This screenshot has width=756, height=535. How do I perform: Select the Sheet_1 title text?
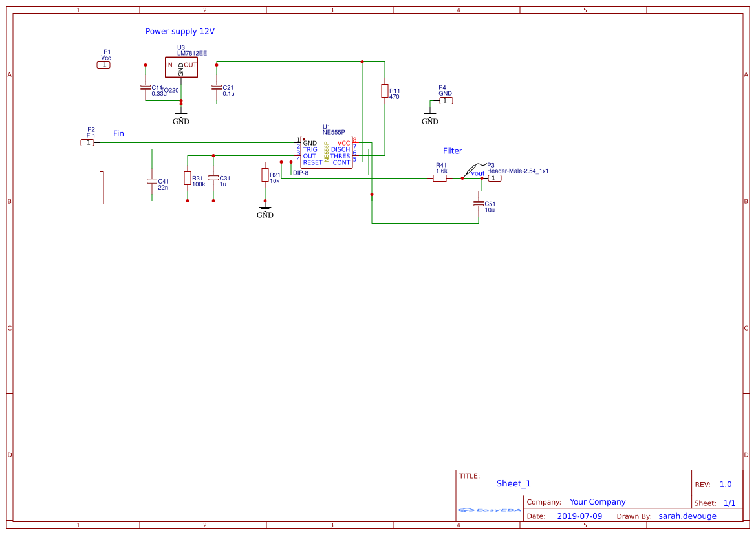(513, 483)
